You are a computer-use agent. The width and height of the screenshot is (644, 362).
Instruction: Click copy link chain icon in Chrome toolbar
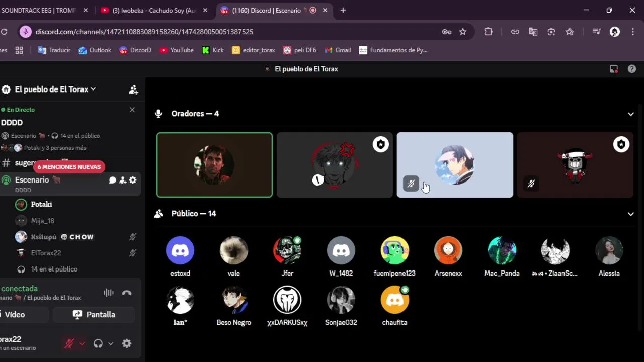coord(515,32)
